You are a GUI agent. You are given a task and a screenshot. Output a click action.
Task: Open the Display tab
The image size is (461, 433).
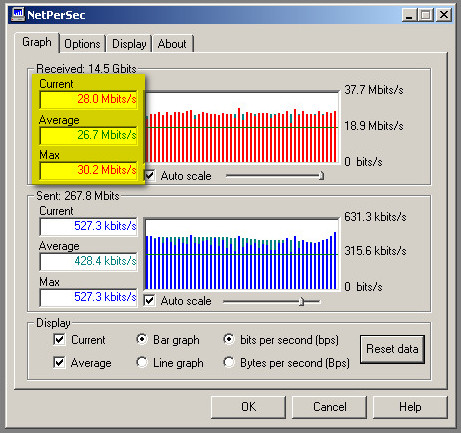click(x=129, y=44)
